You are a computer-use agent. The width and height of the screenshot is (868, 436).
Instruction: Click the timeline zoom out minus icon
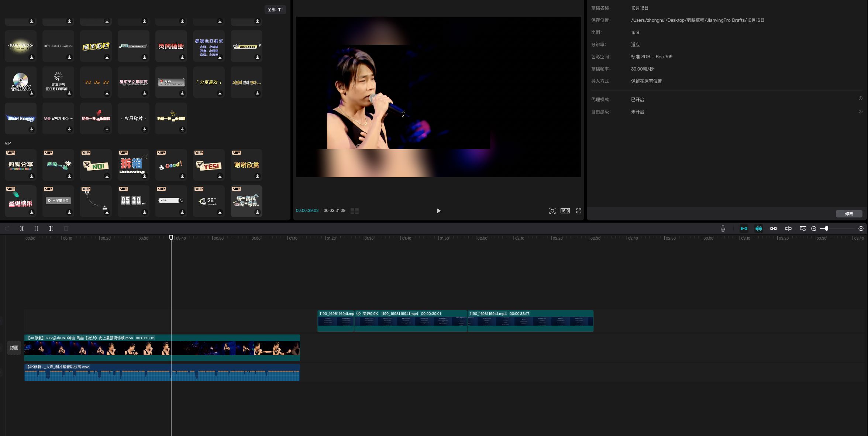tap(814, 229)
